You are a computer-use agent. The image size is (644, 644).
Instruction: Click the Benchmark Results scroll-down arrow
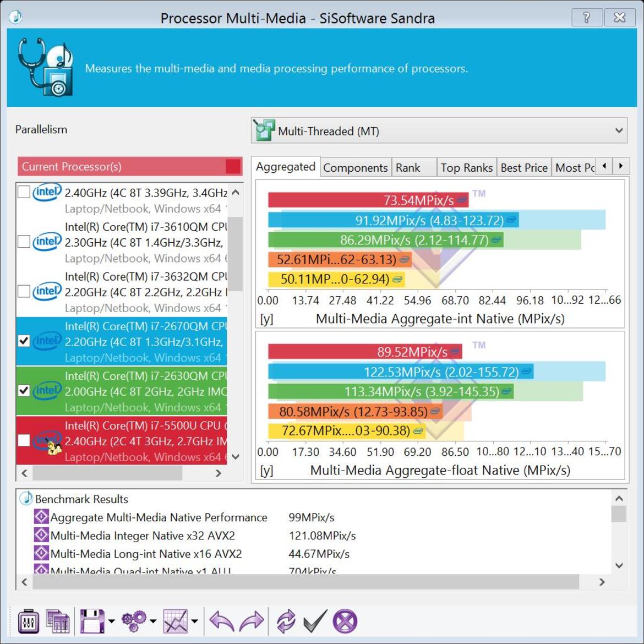point(619,565)
